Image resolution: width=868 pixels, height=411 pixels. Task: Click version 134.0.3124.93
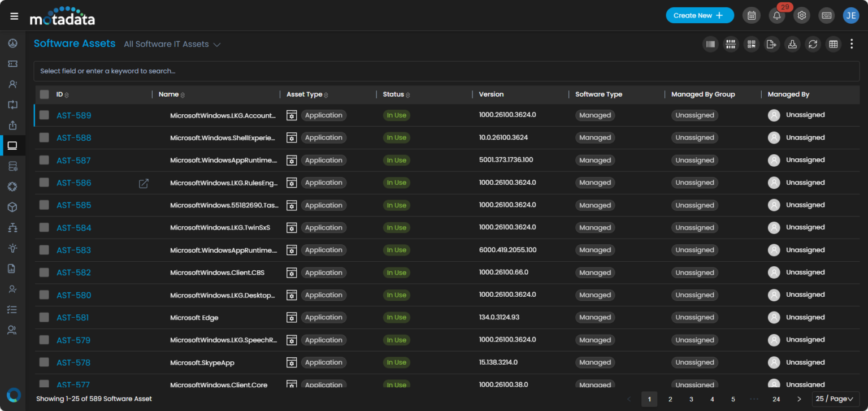click(499, 317)
